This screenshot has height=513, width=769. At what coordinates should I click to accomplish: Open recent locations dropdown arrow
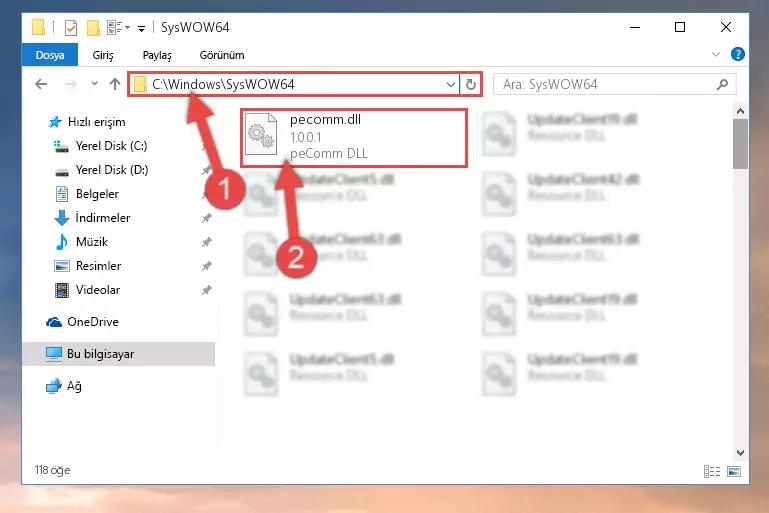(94, 84)
